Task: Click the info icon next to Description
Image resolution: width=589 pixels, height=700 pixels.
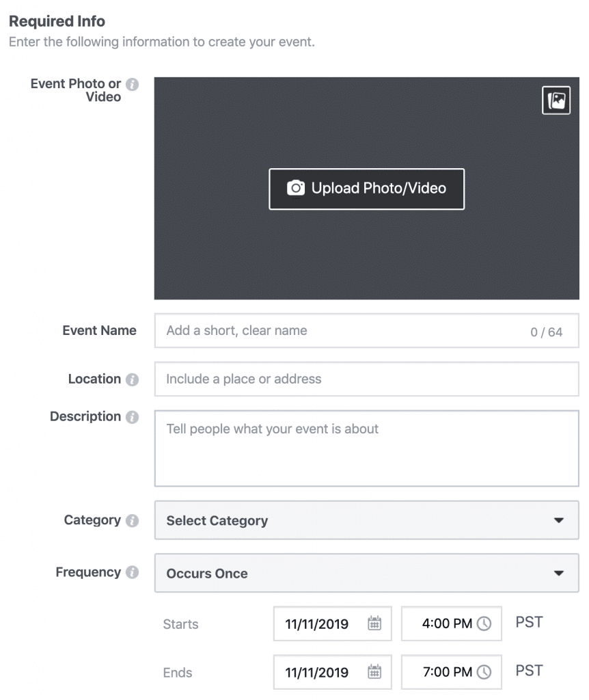Action: coord(132,417)
